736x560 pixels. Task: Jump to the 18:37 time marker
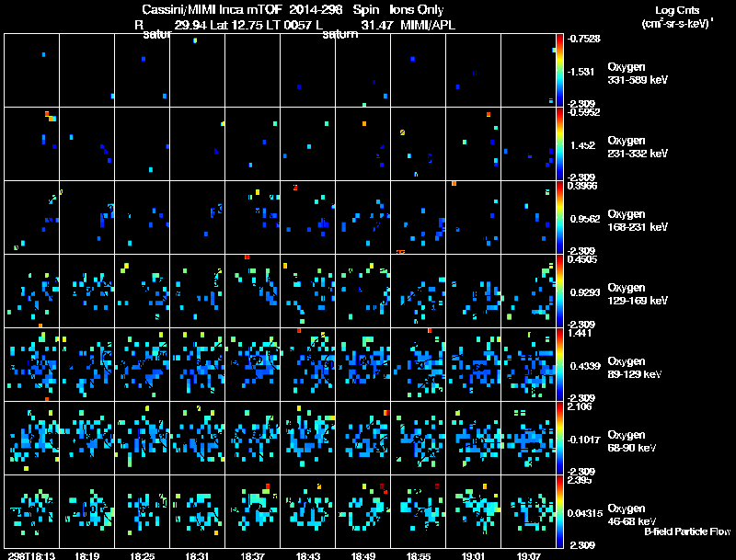[252, 554]
